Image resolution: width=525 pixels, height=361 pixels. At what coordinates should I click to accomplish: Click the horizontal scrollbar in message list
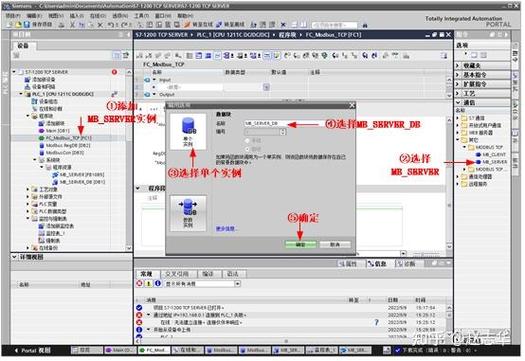[x=286, y=341]
